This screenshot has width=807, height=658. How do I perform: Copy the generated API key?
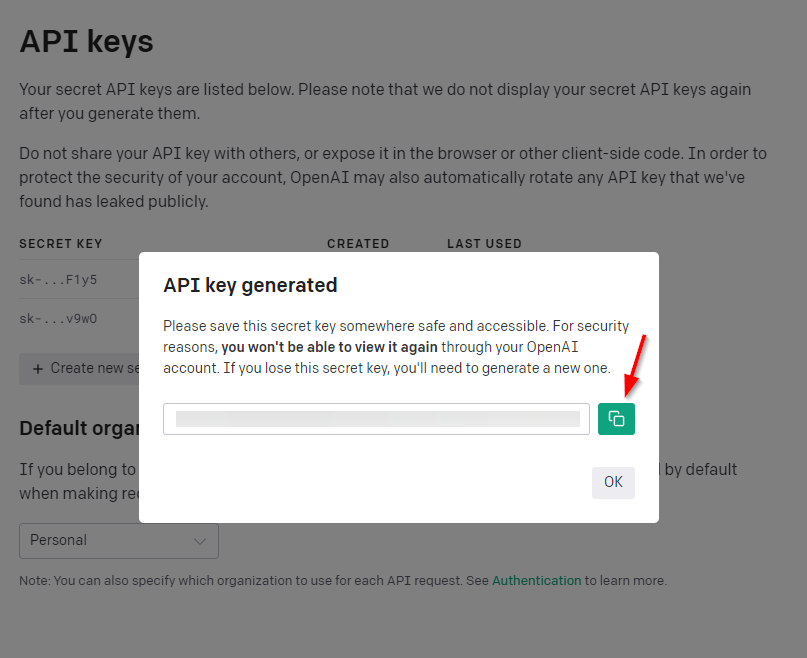(x=616, y=419)
